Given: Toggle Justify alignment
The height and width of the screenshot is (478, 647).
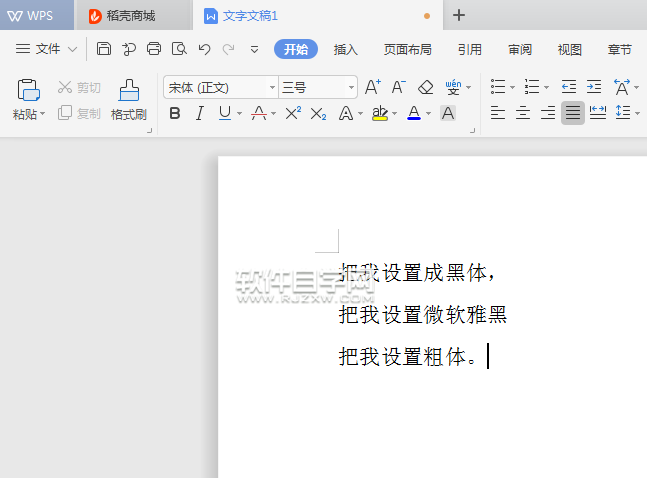Looking at the screenshot, I should pos(573,113).
